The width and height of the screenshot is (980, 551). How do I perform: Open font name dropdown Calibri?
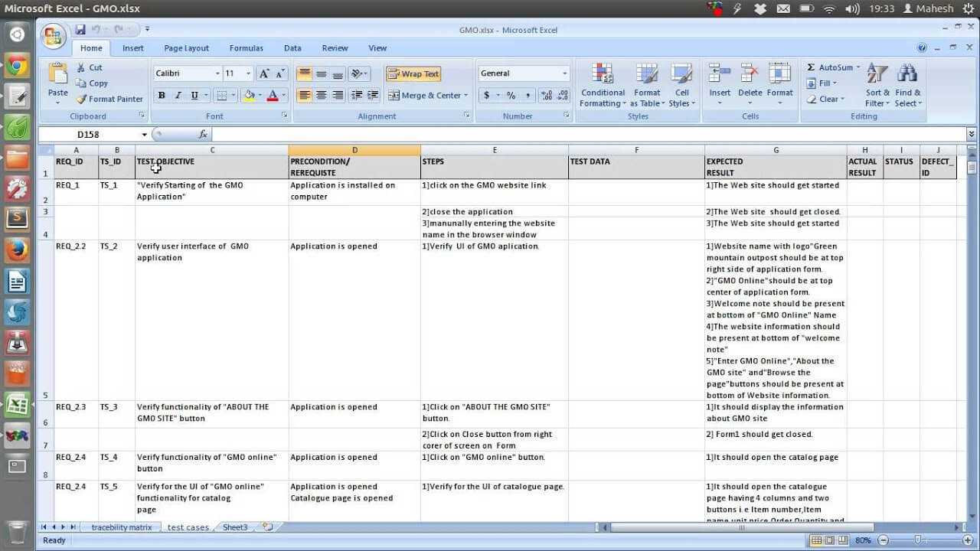pos(216,73)
